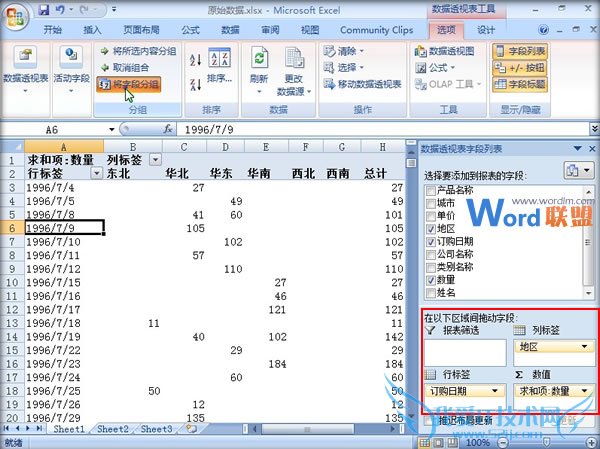Switch to Page Layout view in status bar
600x449 pixels.
click(438, 443)
